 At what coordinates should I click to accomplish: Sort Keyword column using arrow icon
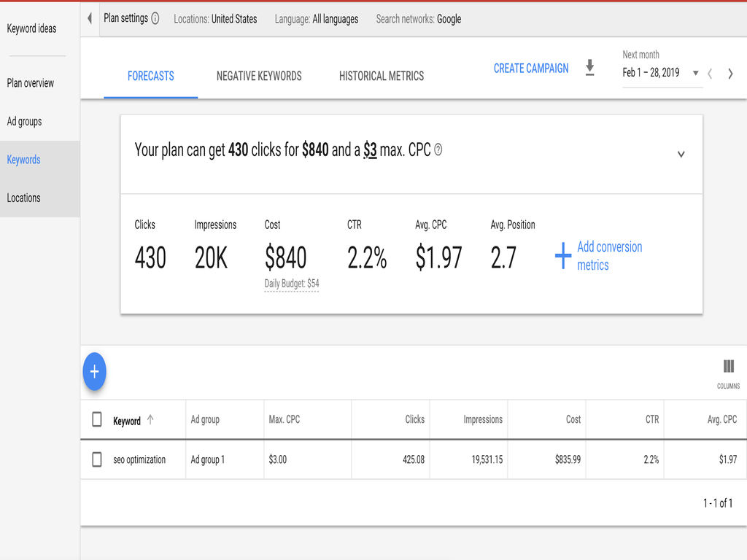[x=150, y=419]
